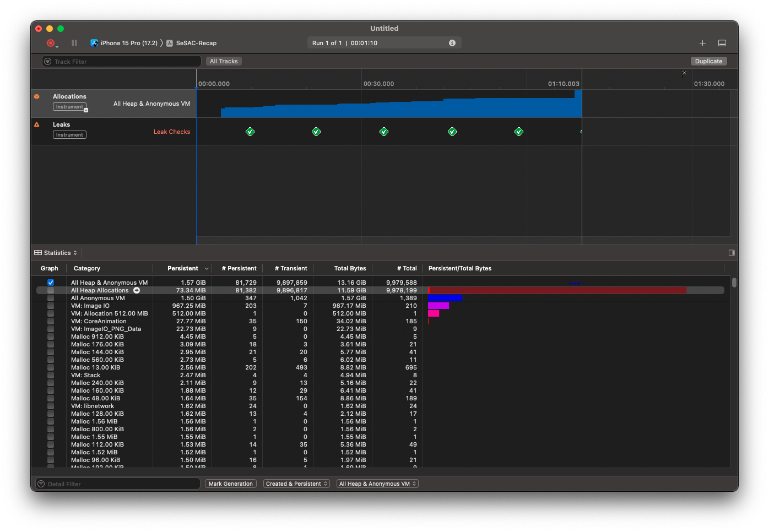Click the purple VM: Image IO bar
The image size is (769, 532).
coord(438,306)
